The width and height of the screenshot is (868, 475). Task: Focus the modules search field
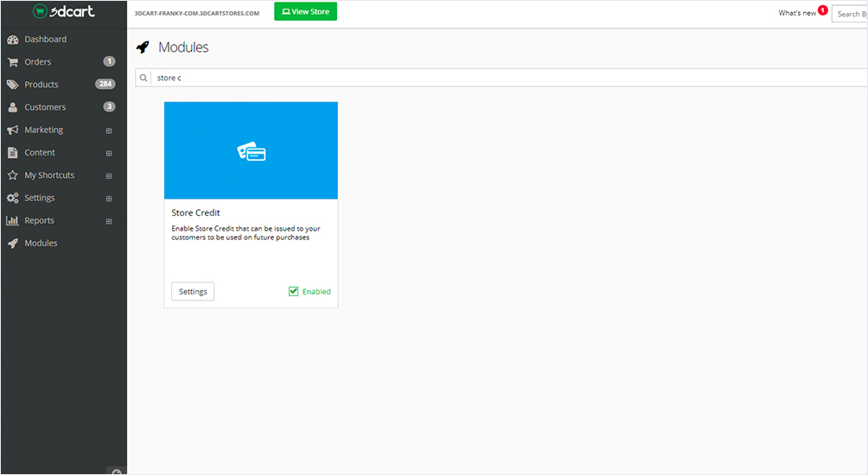[x=501, y=78]
